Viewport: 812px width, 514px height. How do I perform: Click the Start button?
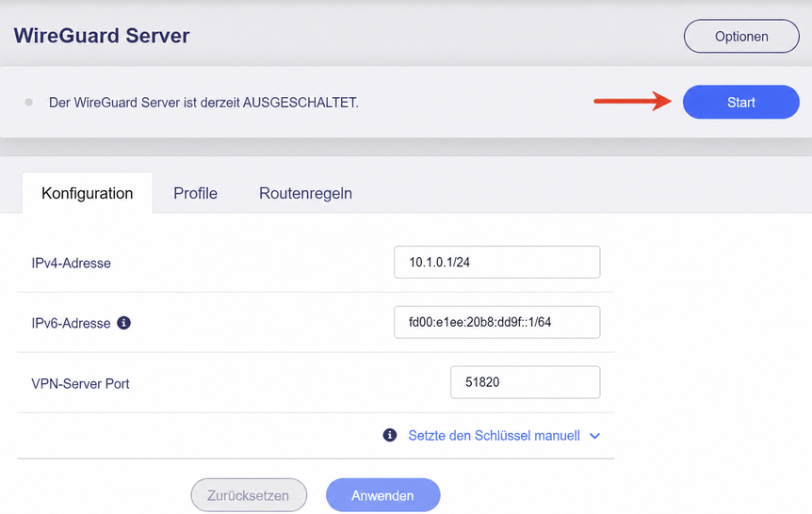click(x=741, y=102)
